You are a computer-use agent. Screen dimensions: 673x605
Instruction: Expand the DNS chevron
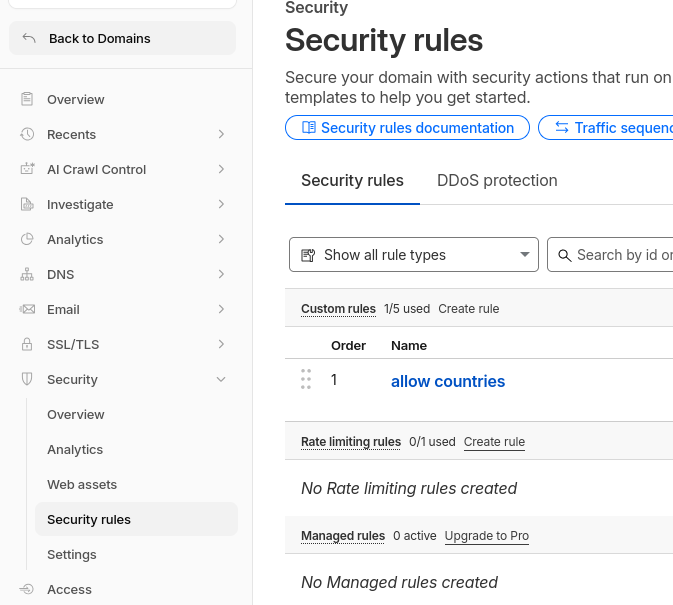221,274
